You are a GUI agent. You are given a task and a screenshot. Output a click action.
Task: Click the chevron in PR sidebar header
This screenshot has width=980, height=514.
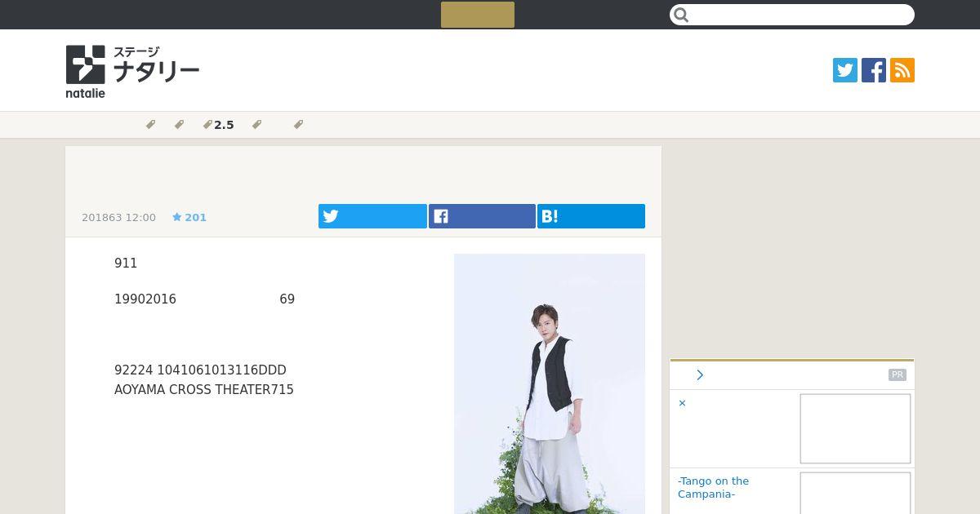(x=700, y=375)
